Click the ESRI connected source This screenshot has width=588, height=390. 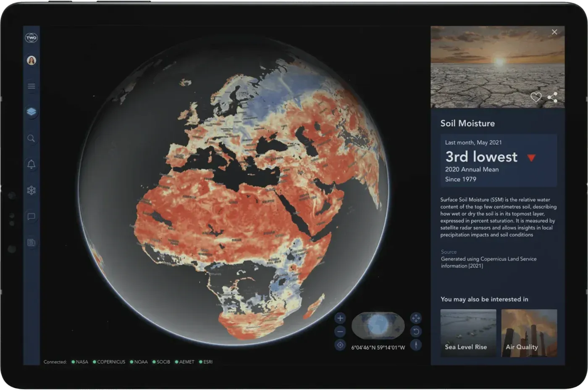coord(206,362)
